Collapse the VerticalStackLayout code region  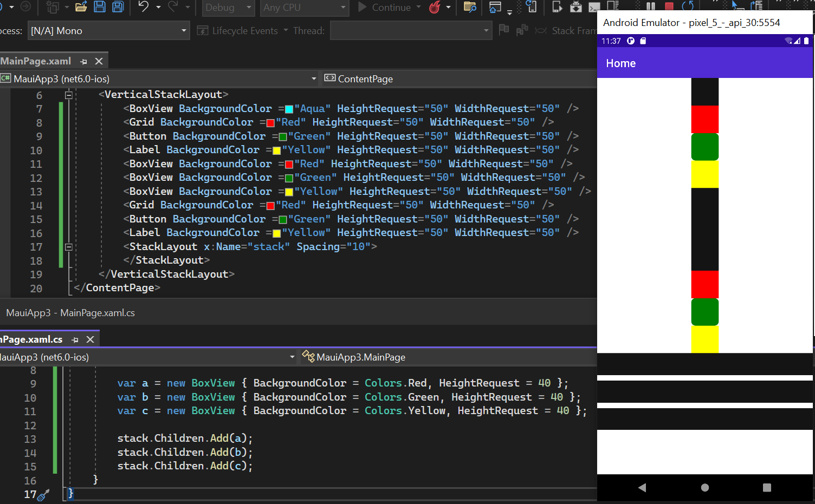tap(68, 94)
